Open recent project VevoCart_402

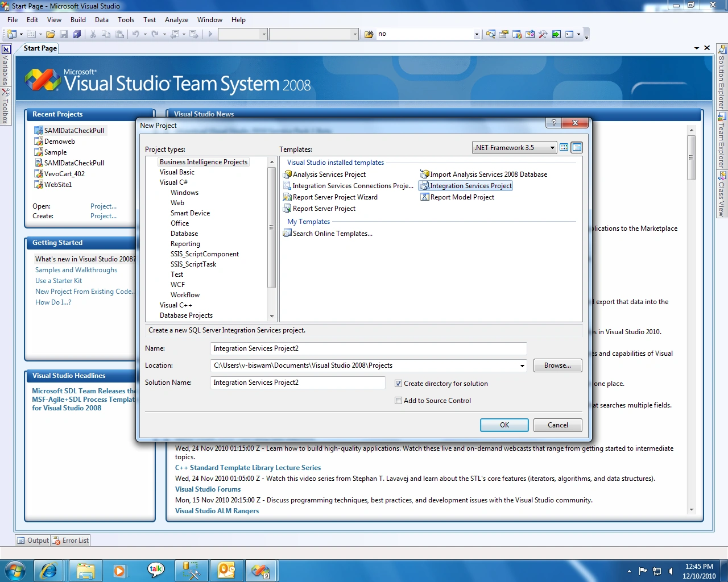point(64,174)
